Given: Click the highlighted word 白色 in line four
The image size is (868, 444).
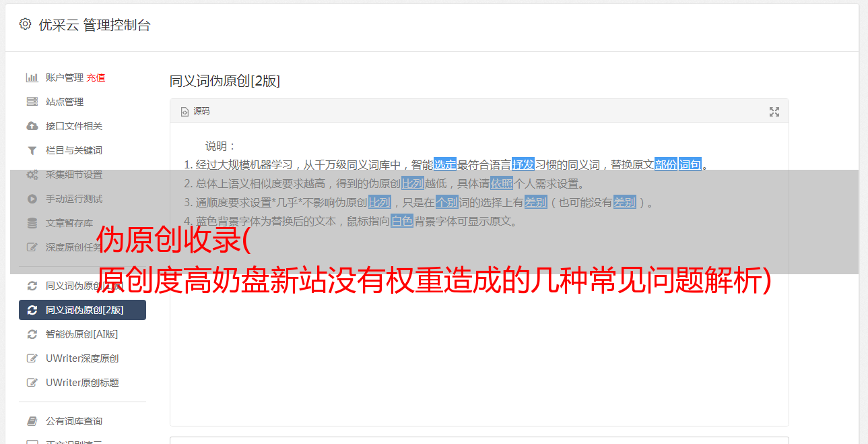Looking at the screenshot, I should click(x=402, y=221).
